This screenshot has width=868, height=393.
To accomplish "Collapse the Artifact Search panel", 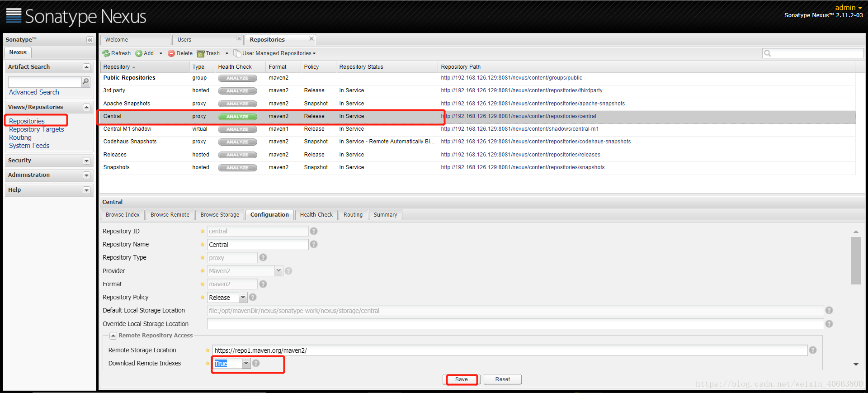I will coord(86,67).
